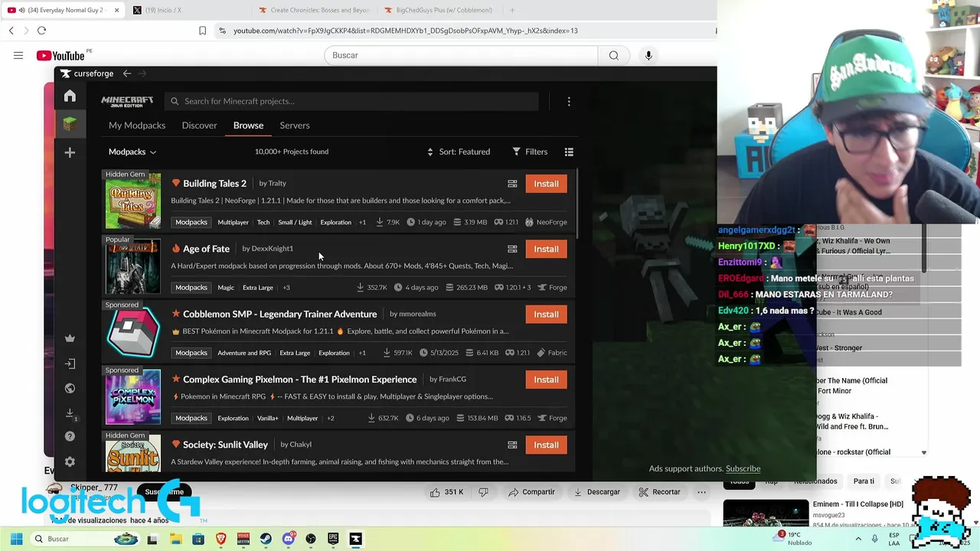Open File Explorer from the taskbar
This screenshot has width=980, height=551.
point(175,539)
